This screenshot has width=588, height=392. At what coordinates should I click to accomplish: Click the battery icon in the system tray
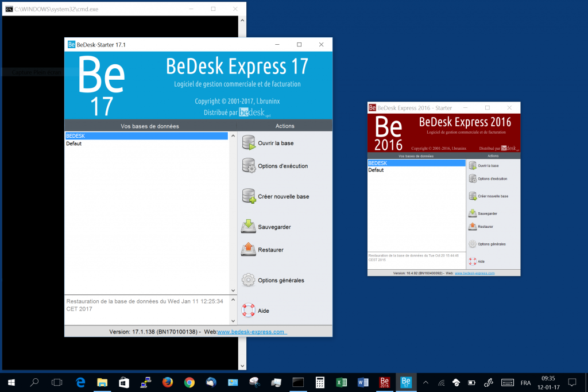point(471,383)
